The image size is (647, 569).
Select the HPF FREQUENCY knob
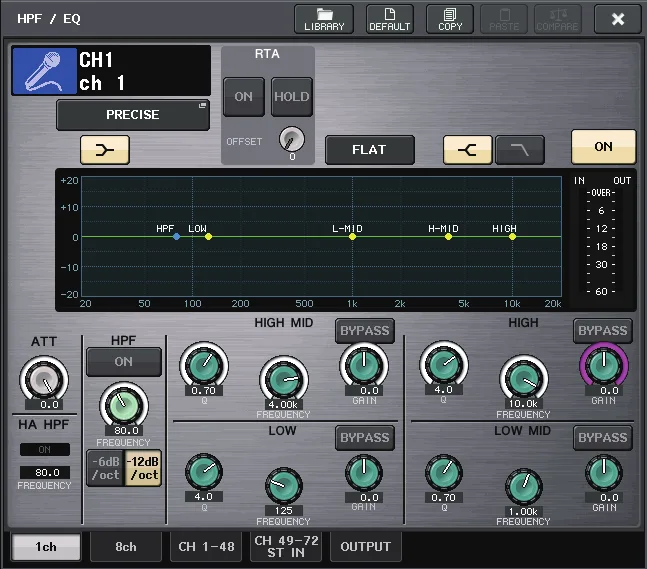coord(124,405)
